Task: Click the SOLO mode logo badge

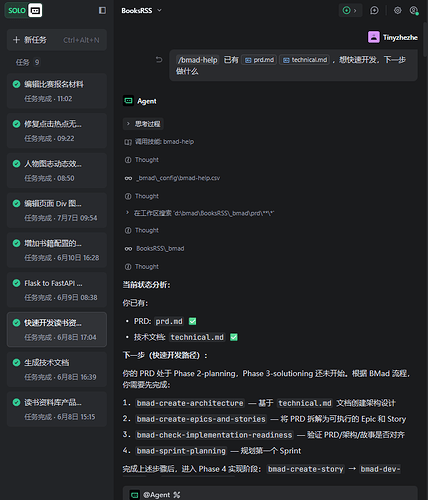Action: 23,11
